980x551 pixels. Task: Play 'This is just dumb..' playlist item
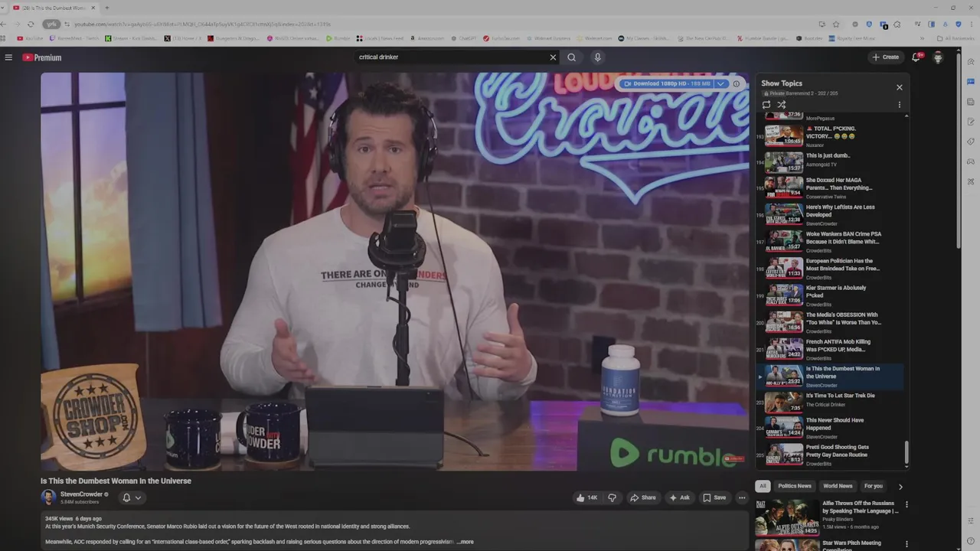coord(831,161)
